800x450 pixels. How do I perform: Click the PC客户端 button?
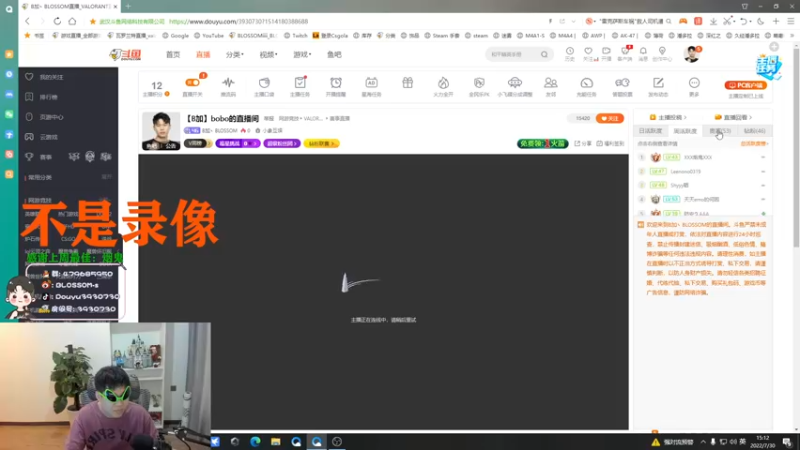(745, 85)
